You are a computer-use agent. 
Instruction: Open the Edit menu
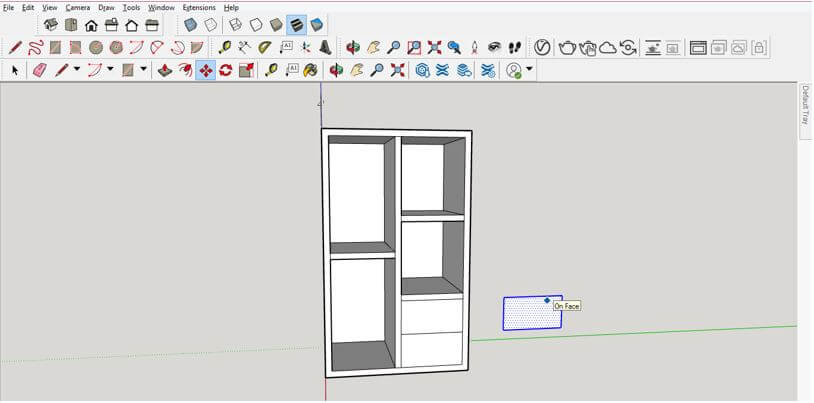28,8
